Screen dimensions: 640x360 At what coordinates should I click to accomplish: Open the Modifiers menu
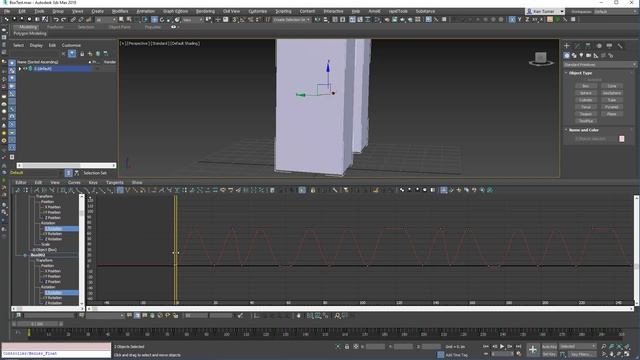point(120,11)
